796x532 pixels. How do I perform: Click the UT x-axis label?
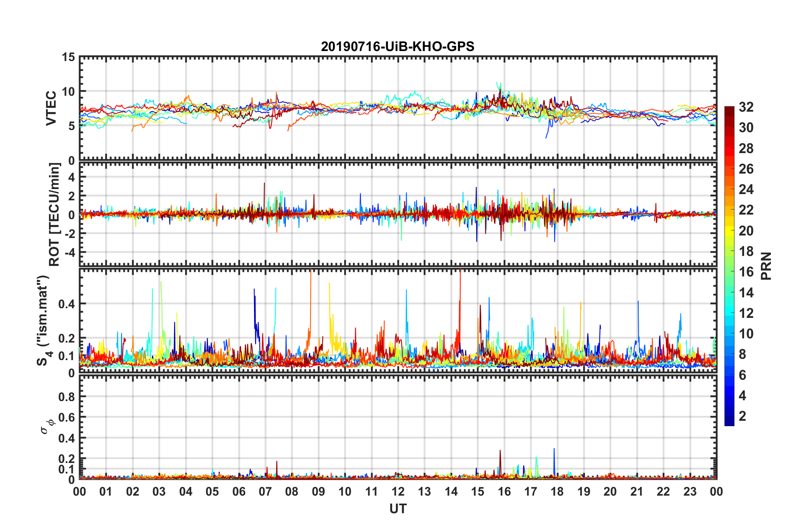(398, 509)
